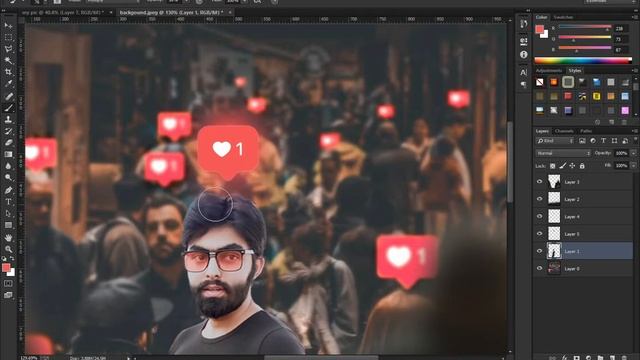
Task: Toggle lock all padlock icon
Action: point(582,166)
